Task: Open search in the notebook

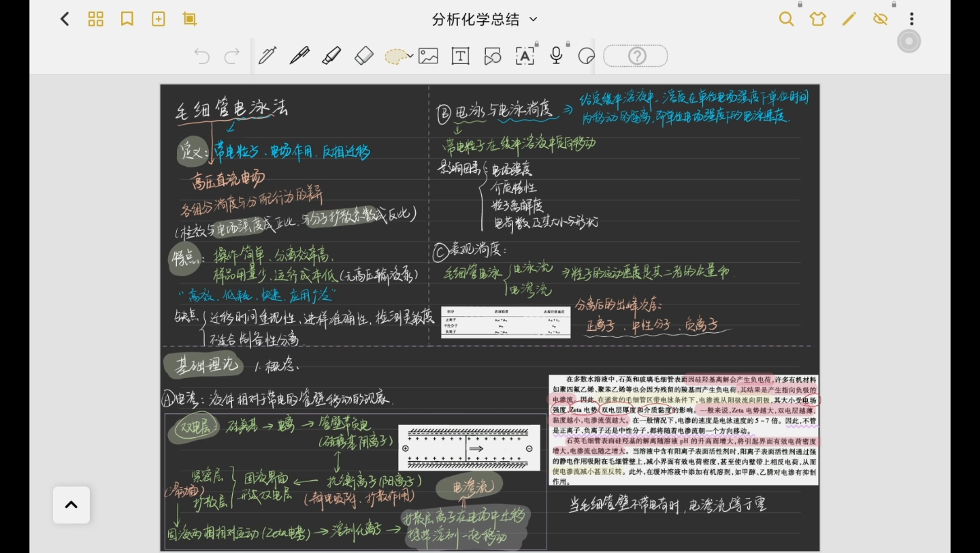Action: 787,19
